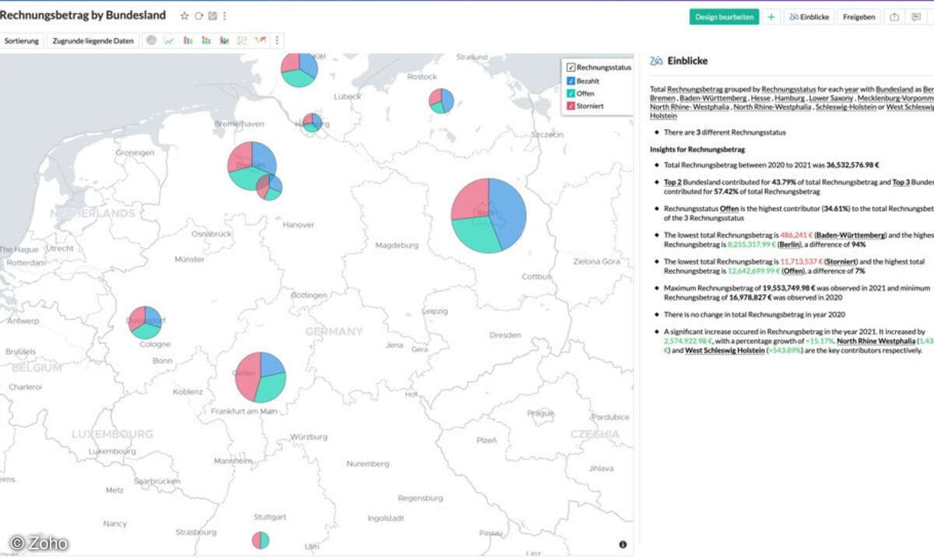The image size is (934, 560).
Task: Click the NETHERLANDS country label on the map
Action: click(x=93, y=213)
